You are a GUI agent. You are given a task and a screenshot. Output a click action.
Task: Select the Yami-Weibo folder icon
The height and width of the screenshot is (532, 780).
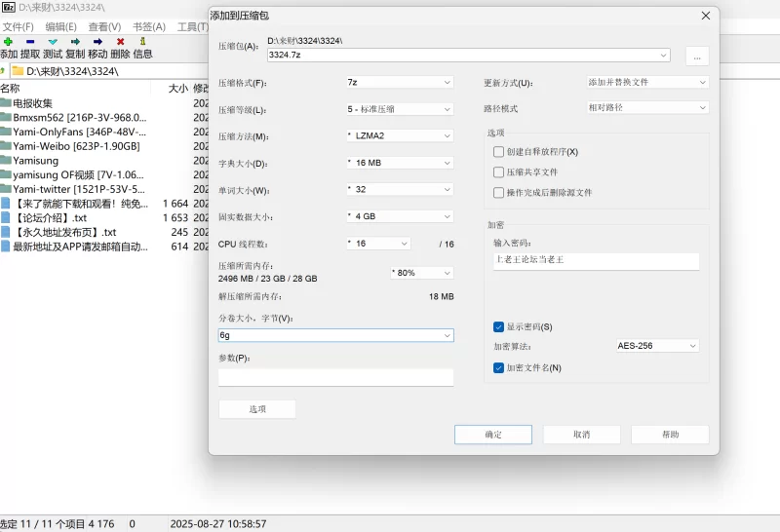[6, 146]
